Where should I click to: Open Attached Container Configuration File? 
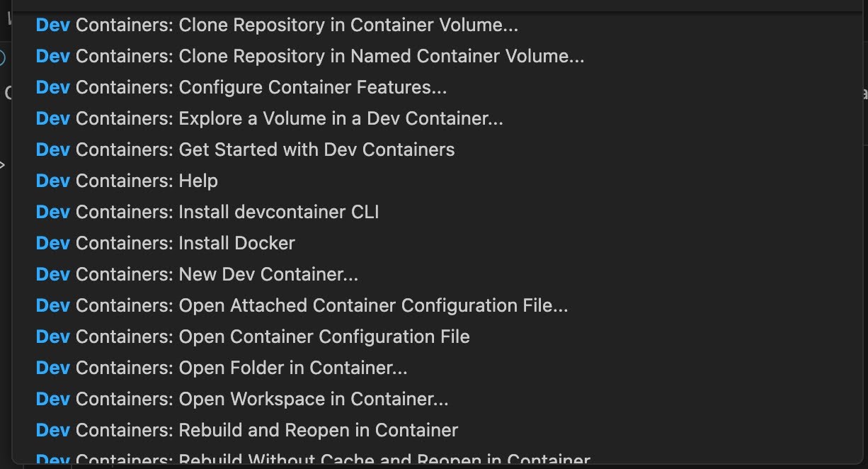[303, 305]
